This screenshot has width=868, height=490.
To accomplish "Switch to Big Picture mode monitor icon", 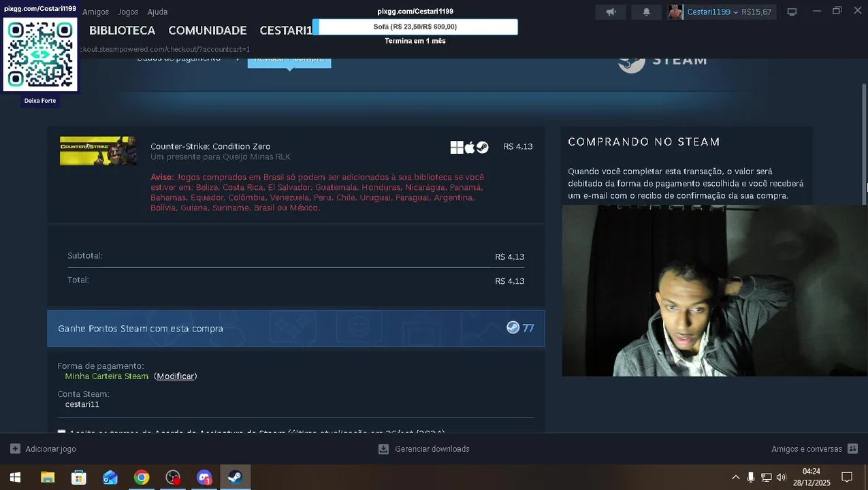I will point(792,12).
